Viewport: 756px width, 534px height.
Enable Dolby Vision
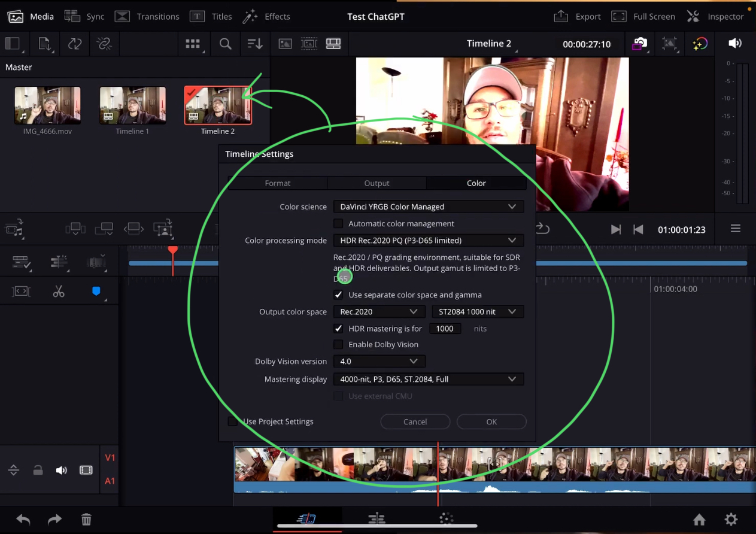pyautogui.click(x=338, y=344)
